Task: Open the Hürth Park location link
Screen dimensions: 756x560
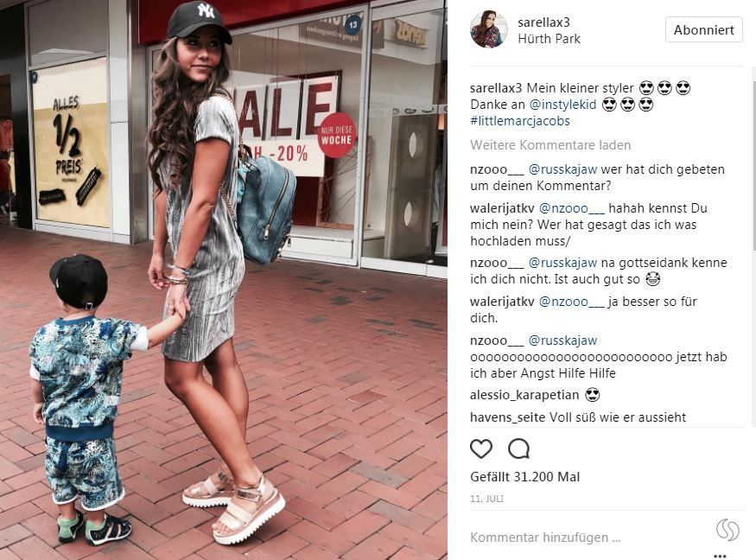Action: 549,39
